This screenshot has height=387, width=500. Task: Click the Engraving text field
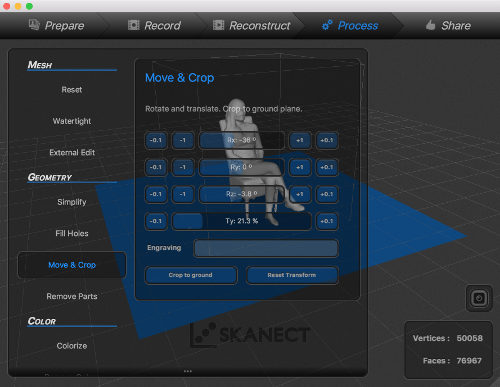pyautogui.click(x=266, y=248)
